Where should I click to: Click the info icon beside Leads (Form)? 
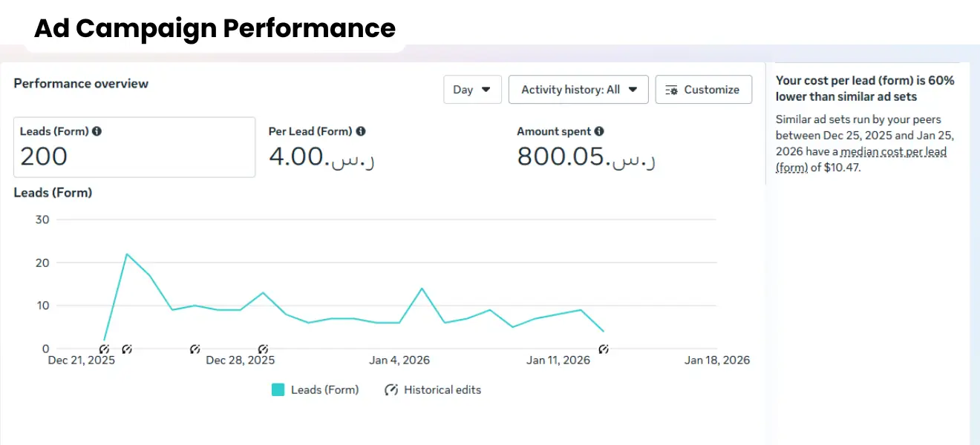(x=97, y=131)
